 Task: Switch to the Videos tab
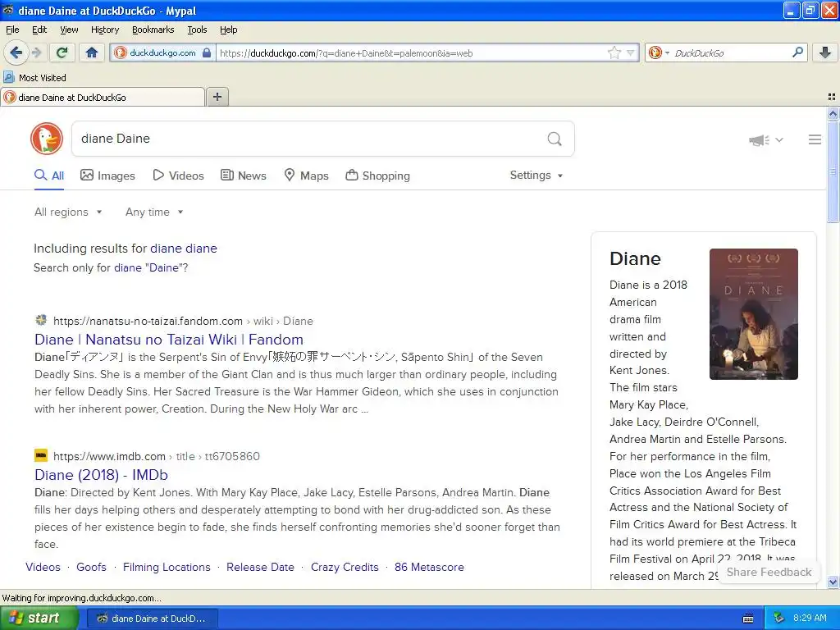[x=178, y=176]
